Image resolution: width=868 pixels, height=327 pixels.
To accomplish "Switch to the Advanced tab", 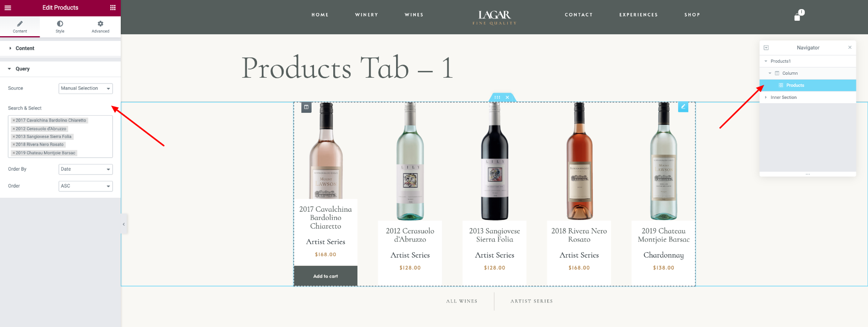I will [x=100, y=27].
